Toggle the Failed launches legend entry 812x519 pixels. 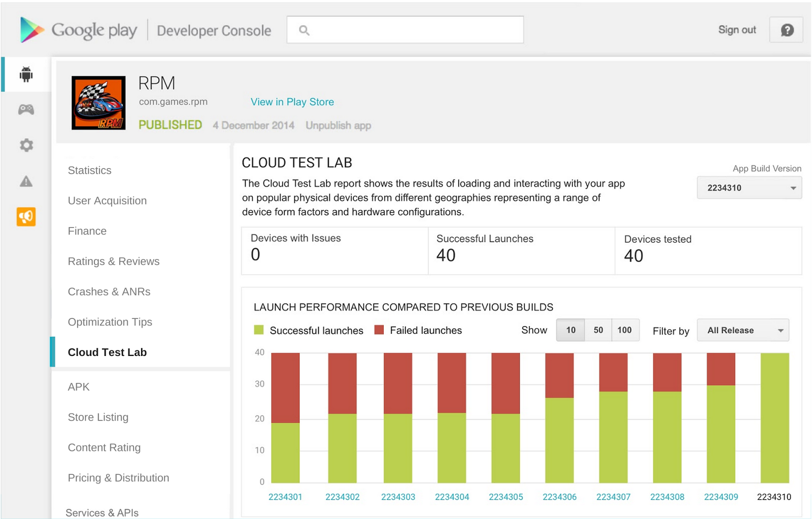(x=418, y=330)
